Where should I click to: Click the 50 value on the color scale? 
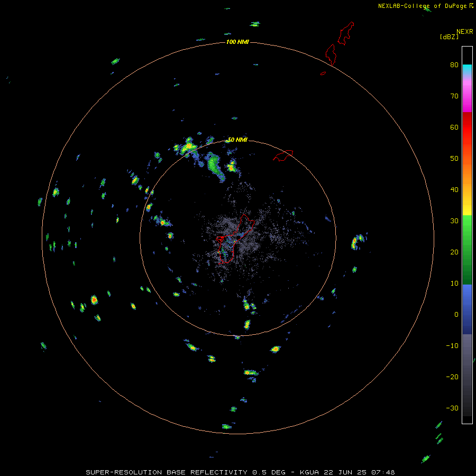coord(454,159)
